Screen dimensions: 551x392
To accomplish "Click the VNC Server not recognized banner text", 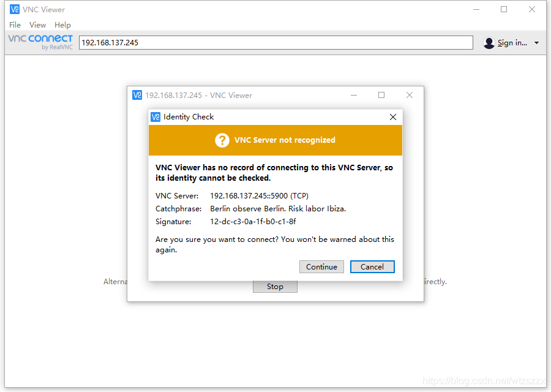I will pos(285,140).
